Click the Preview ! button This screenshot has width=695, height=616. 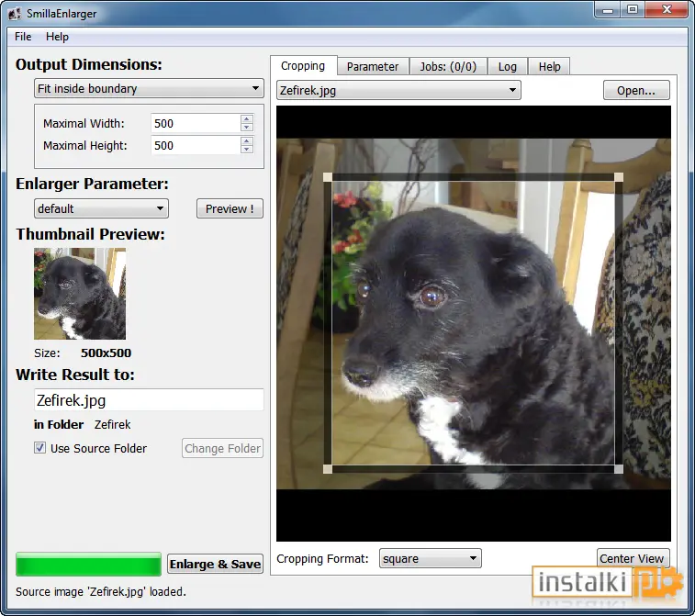click(230, 208)
